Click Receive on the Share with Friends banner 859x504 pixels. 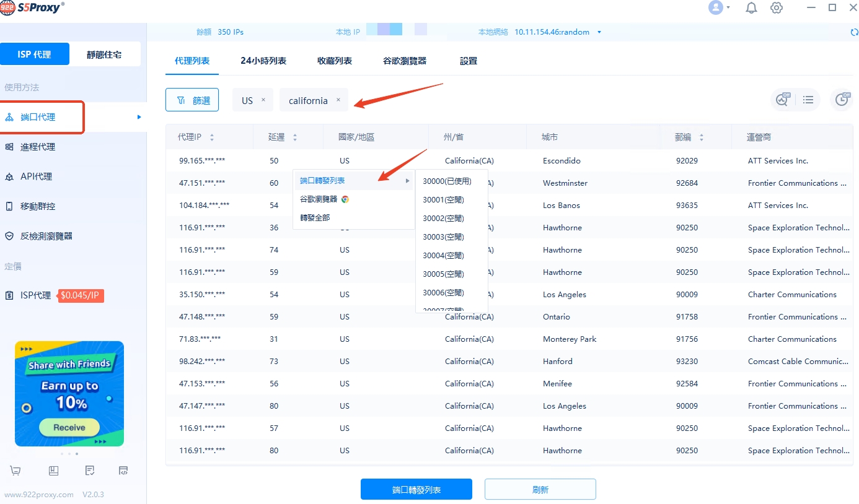(x=69, y=427)
